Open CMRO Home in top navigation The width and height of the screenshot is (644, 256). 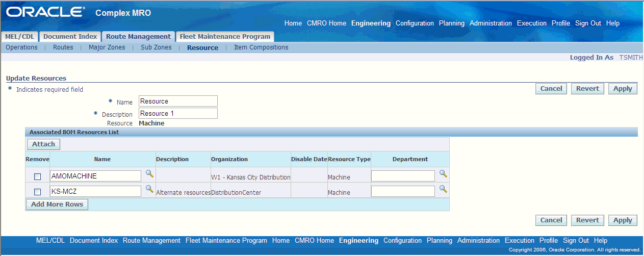[x=326, y=23]
